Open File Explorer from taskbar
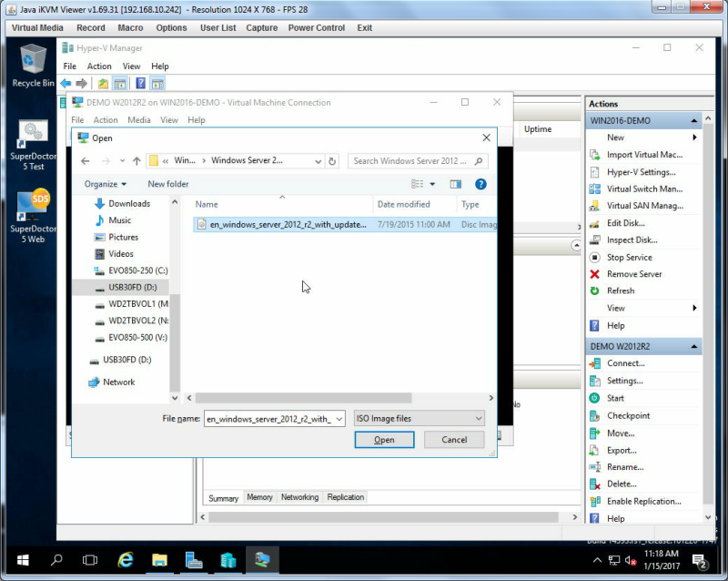This screenshot has height=581, width=728. 159,560
